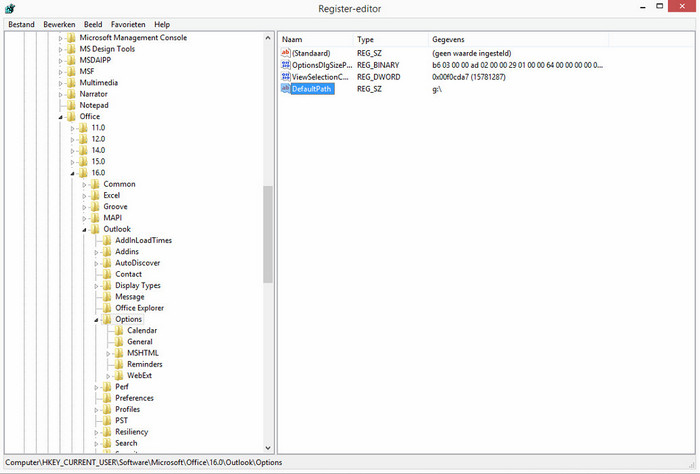This screenshot has height=474, width=700.
Task: Select the OptionsDlgSizeP binary value icon
Action: [286, 65]
